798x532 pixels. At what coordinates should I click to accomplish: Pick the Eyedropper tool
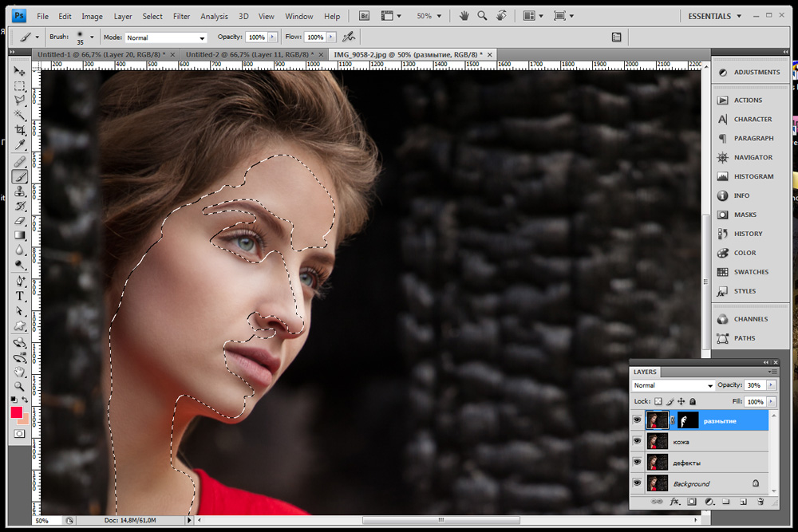pyautogui.click(x=20, y=145)
